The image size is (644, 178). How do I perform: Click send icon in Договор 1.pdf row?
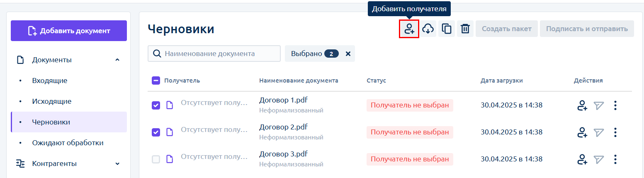(598, 106)
